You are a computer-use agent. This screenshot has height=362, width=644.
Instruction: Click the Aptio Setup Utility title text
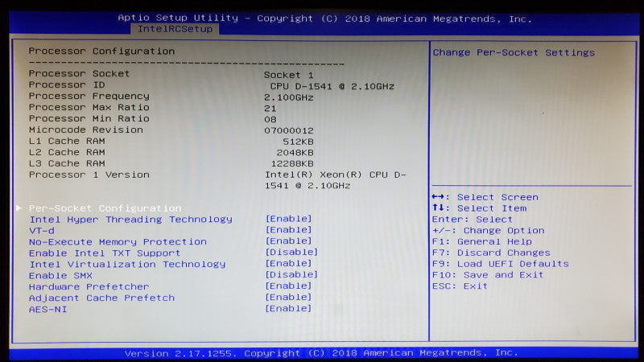point(324,19)
